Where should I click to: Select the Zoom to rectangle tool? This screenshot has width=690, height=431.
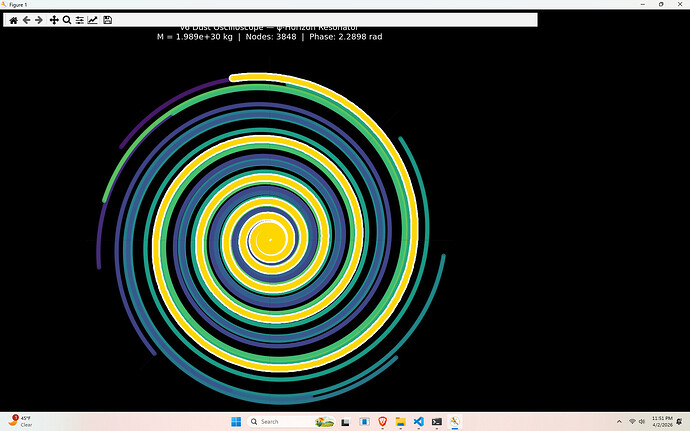pos(67,20)
